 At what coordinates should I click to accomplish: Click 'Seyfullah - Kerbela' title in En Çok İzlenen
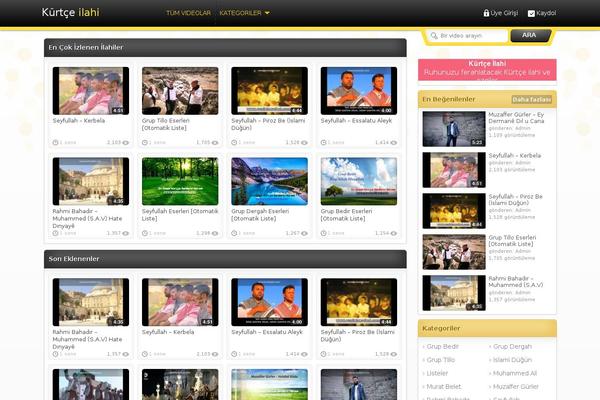(x=79, y=121)
